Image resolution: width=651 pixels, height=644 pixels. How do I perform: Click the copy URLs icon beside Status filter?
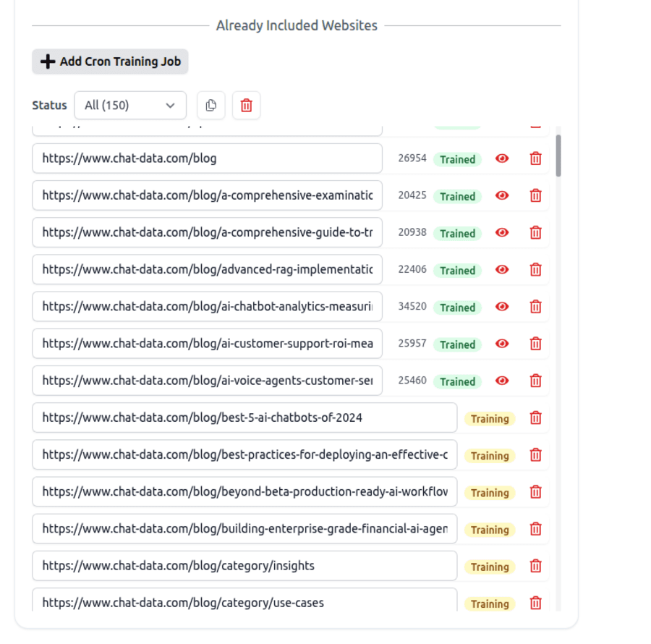pos(210,105)
